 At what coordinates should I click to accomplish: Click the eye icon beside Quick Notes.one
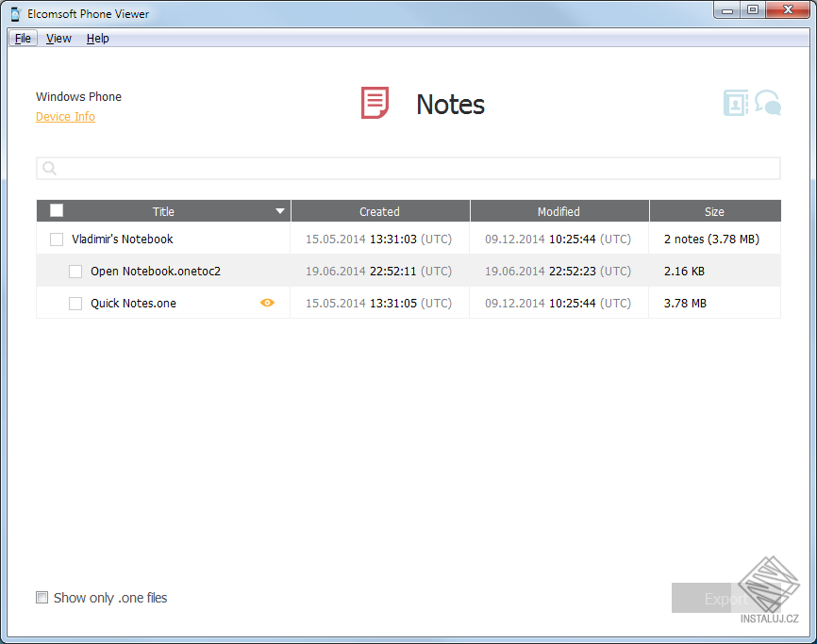[267, 303]
